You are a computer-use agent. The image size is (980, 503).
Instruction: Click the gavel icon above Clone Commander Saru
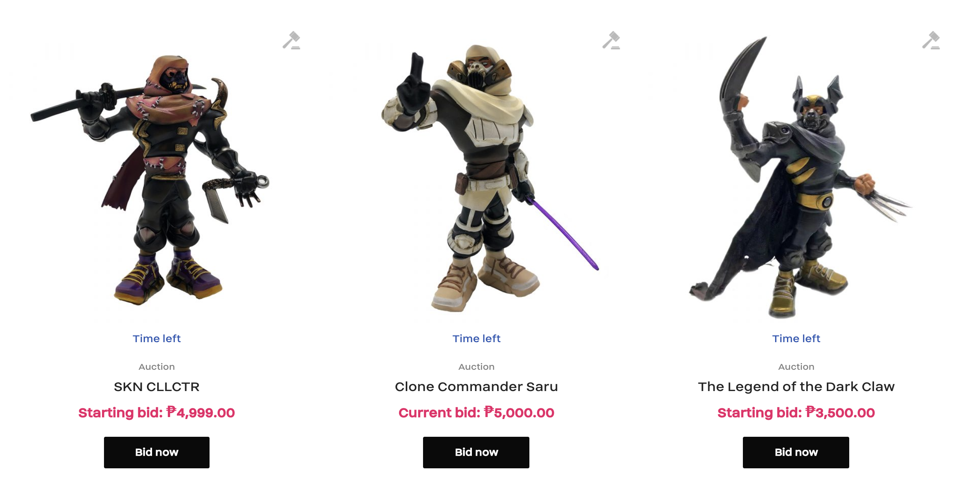click(611, 40)
